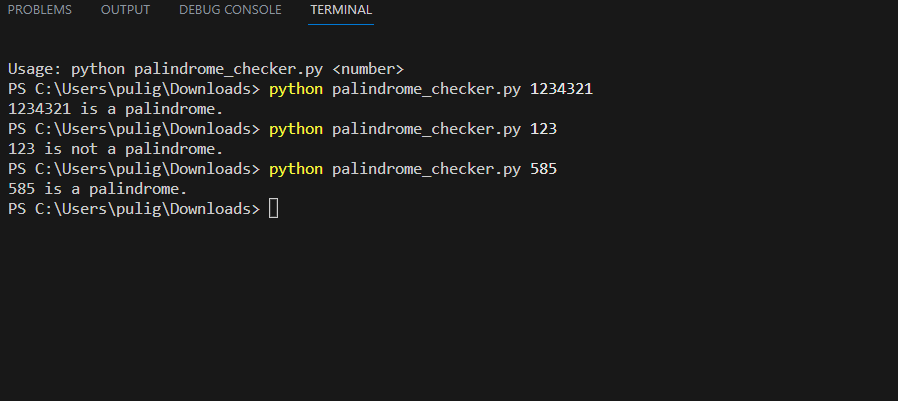
Task: Click palindrome_checker.py in the 123 command
Action: coord(426,129)
